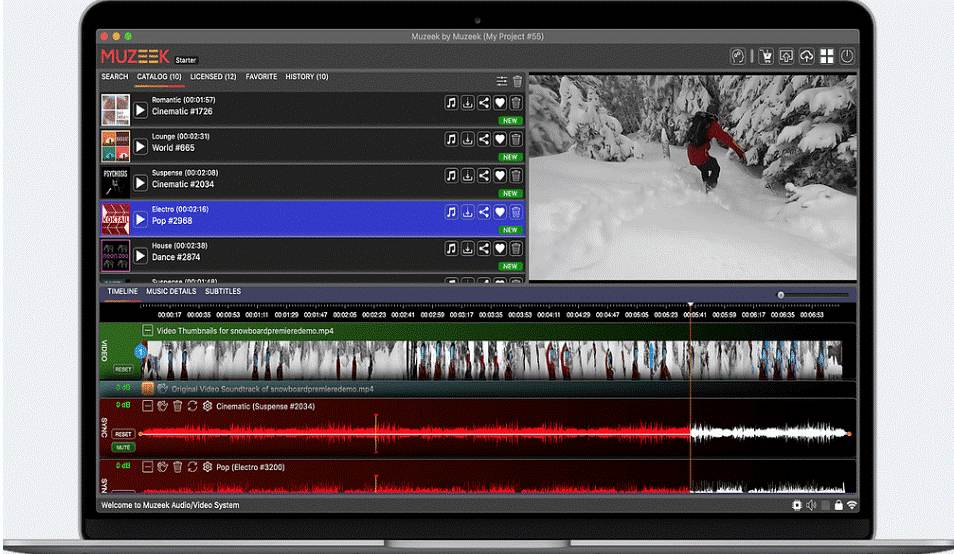954x554 pixels.
Task: Click hand icon on Pop (Electro #3200) track
Action: coord(162,466)
